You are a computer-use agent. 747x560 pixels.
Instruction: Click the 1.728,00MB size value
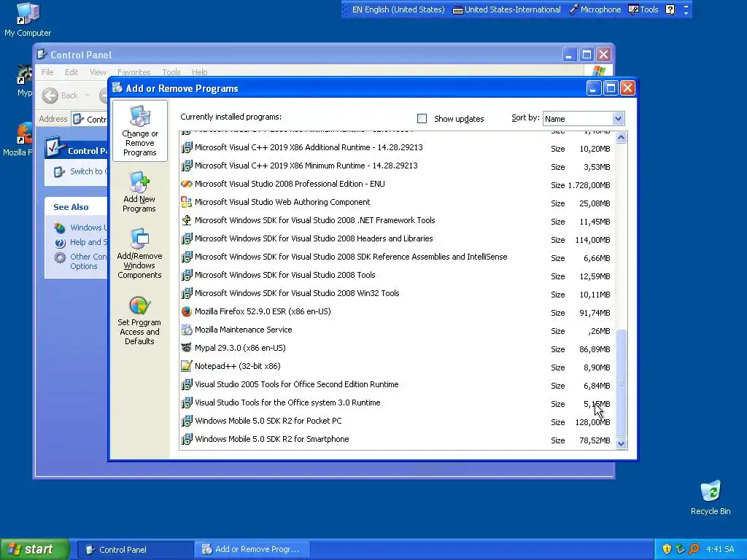click(x=589, y=185)
